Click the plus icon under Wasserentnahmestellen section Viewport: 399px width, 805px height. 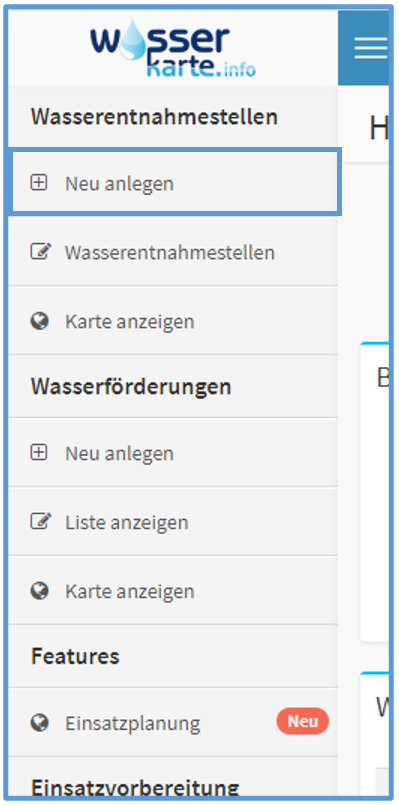pyautogui.click(x=39, y=182)
